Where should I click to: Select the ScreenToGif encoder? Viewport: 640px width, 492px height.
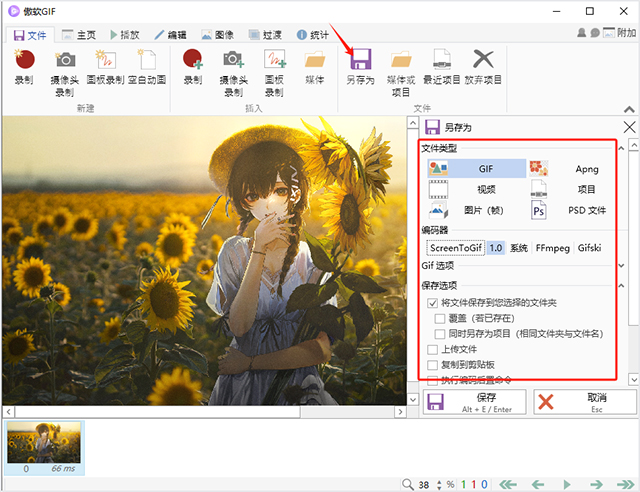click(456, 248)
